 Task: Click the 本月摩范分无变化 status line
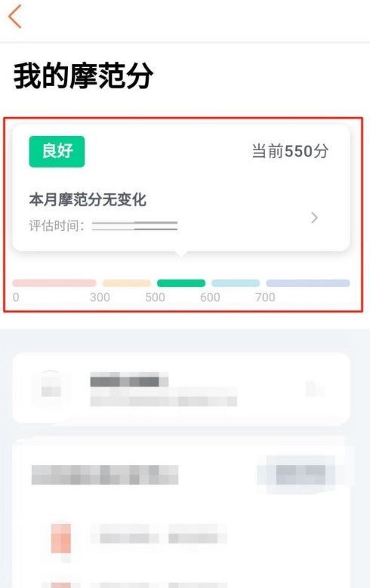pyautogui.click(x=88, y=199)
